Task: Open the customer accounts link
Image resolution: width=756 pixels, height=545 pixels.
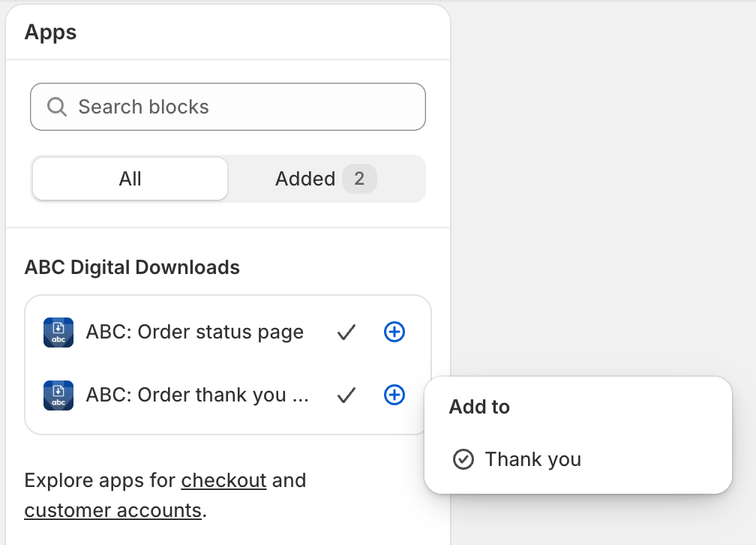Action: 113,510
